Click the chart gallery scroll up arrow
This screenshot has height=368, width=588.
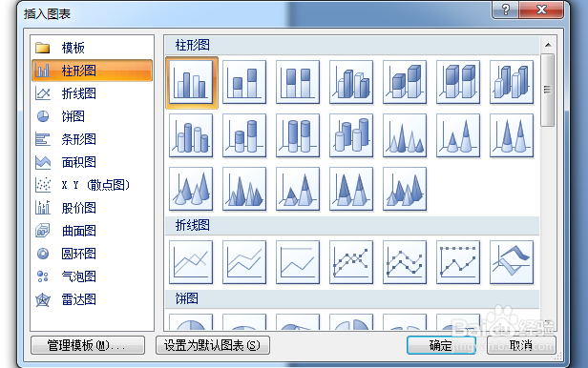click(x=548, y=45)
